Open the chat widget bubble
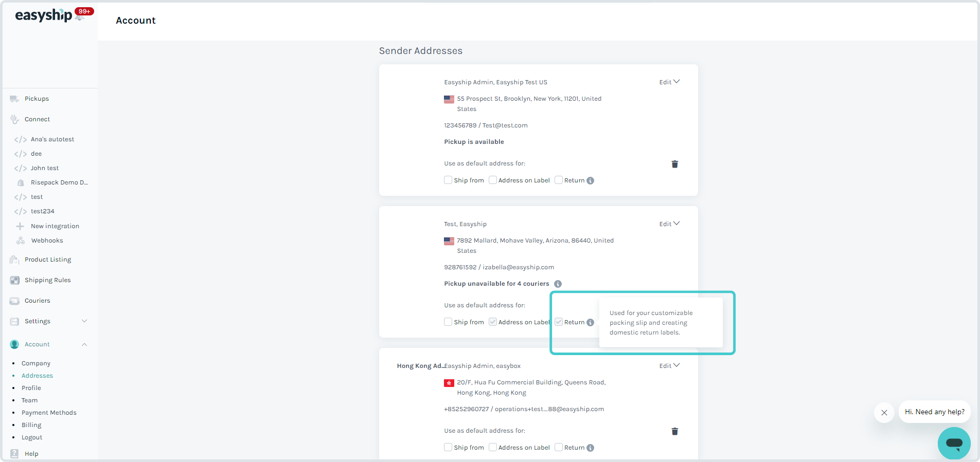Screen dimensions: 980x462 point(954,443)
